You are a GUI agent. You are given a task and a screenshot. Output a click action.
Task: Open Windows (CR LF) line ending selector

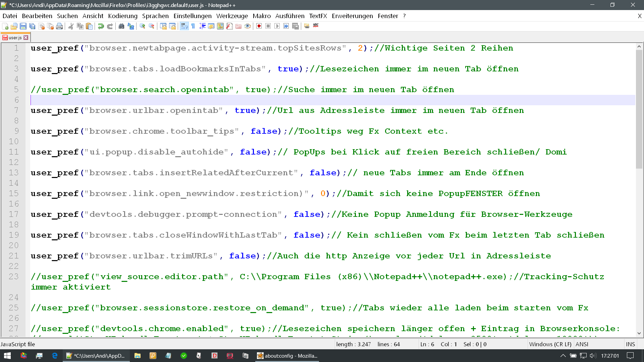[550, 344]
